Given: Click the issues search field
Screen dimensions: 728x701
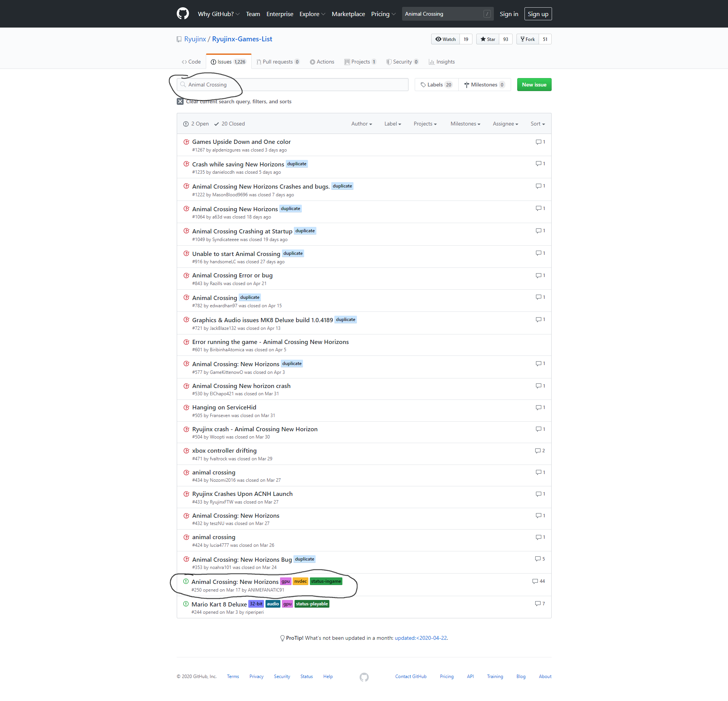Looking at the screenshot, I should click(x=293, y=85).
